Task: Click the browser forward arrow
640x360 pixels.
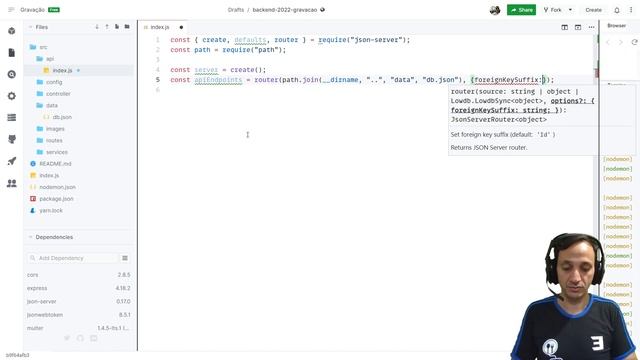Action: point(621,42)
